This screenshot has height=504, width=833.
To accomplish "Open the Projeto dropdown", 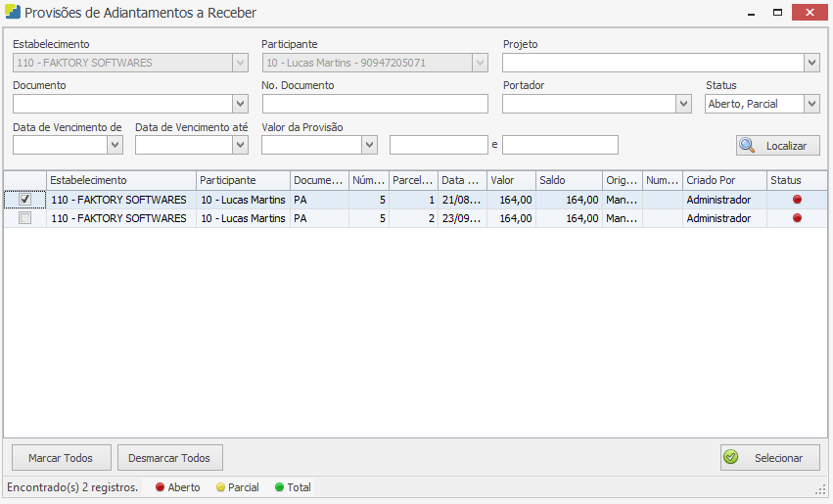I will pyautogui.click(x=811, y=63).
